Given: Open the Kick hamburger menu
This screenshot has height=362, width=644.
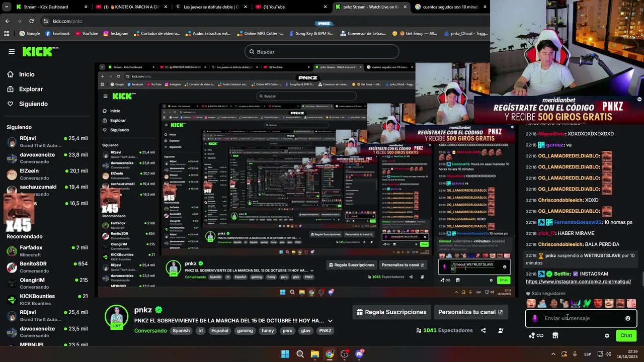Looking at the screenshot, I should [12, 51].
